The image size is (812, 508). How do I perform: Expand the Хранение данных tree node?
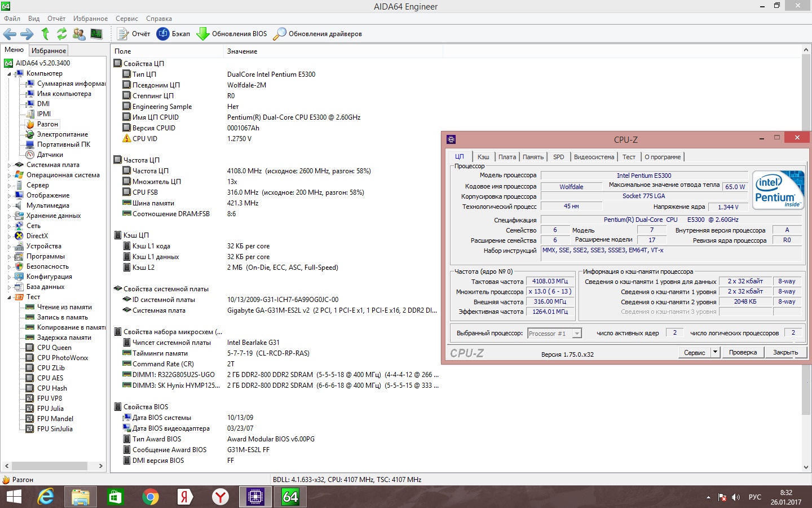pyautogui.click(x=9, y=216)
